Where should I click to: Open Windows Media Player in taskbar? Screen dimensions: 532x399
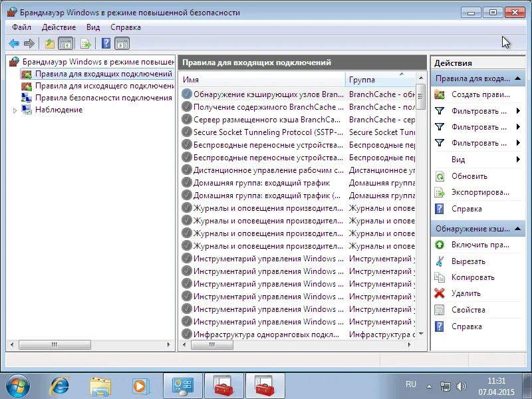[140, 386]
